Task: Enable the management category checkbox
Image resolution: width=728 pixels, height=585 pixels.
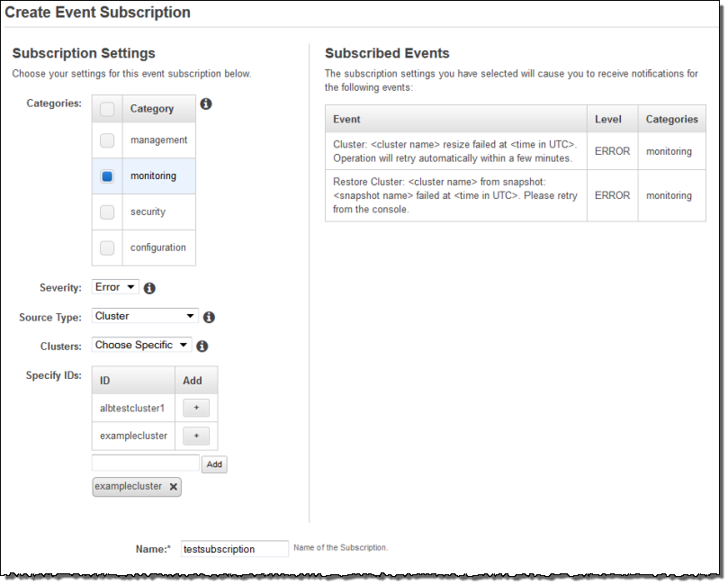Action: coord(107,140)
